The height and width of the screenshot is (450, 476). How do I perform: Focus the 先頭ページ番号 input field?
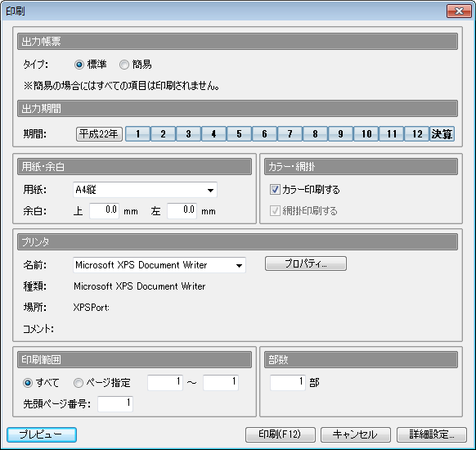115,404
